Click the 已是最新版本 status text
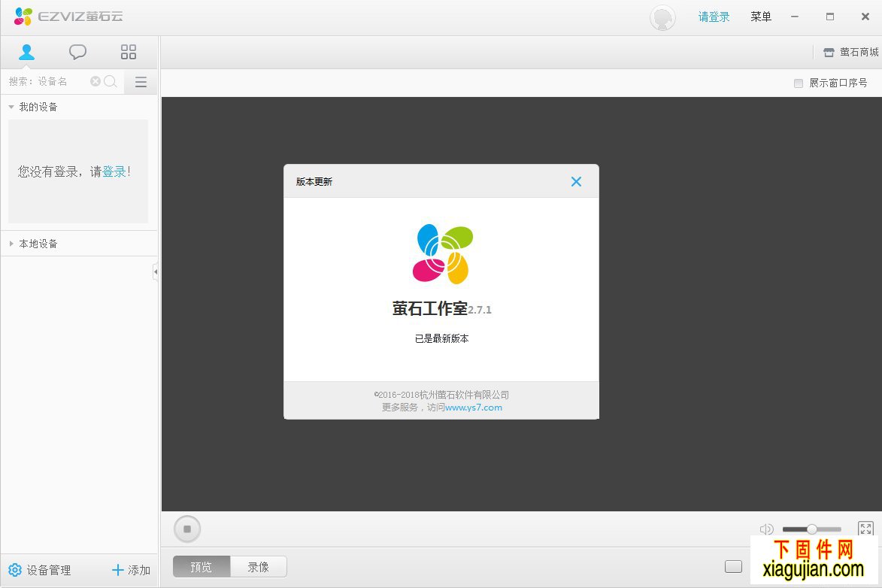 (x=441, y=338)
